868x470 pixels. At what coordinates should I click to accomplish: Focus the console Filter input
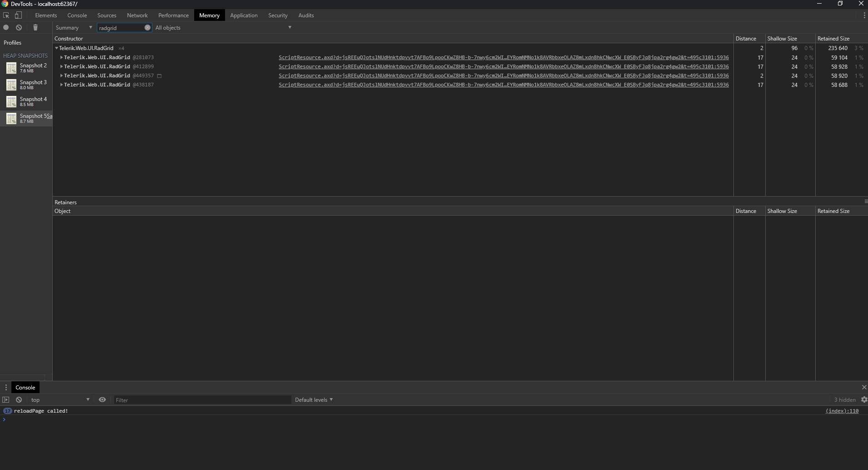pos(202,400)
